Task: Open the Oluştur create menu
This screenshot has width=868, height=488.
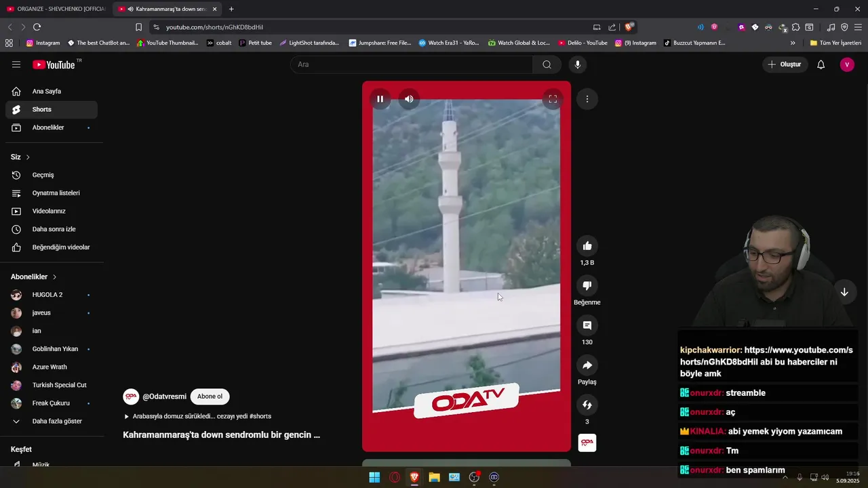Action: click(x=785, y=64)
